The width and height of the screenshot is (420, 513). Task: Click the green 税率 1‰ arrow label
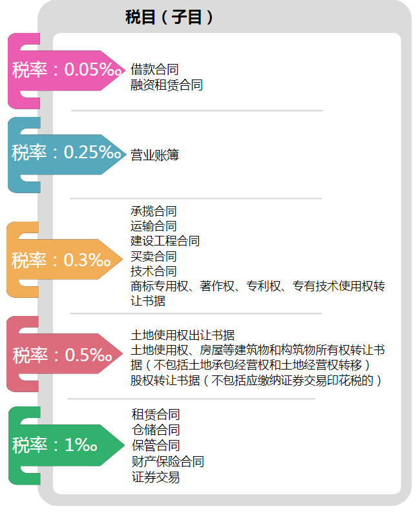point(67,445)
